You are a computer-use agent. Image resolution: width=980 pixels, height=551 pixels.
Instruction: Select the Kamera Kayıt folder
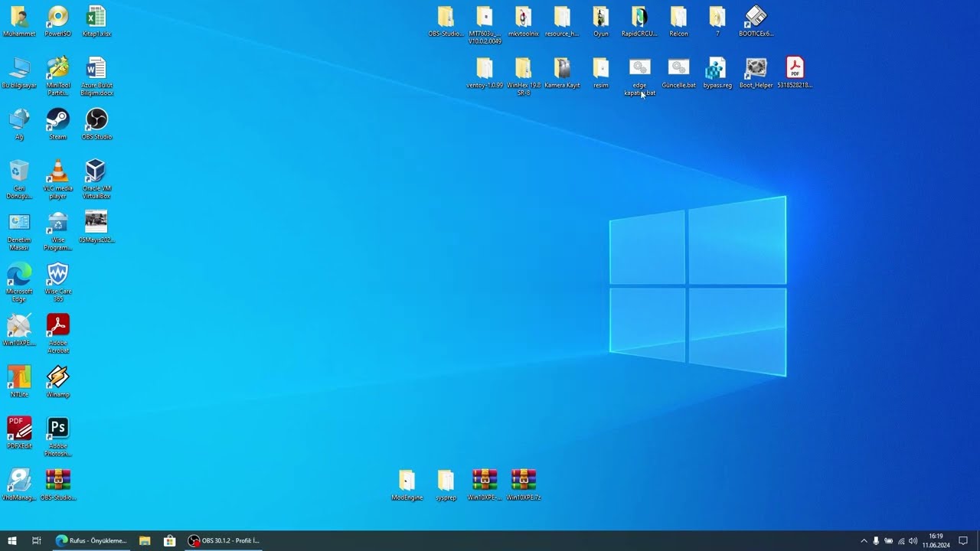[x=562, y=73]
